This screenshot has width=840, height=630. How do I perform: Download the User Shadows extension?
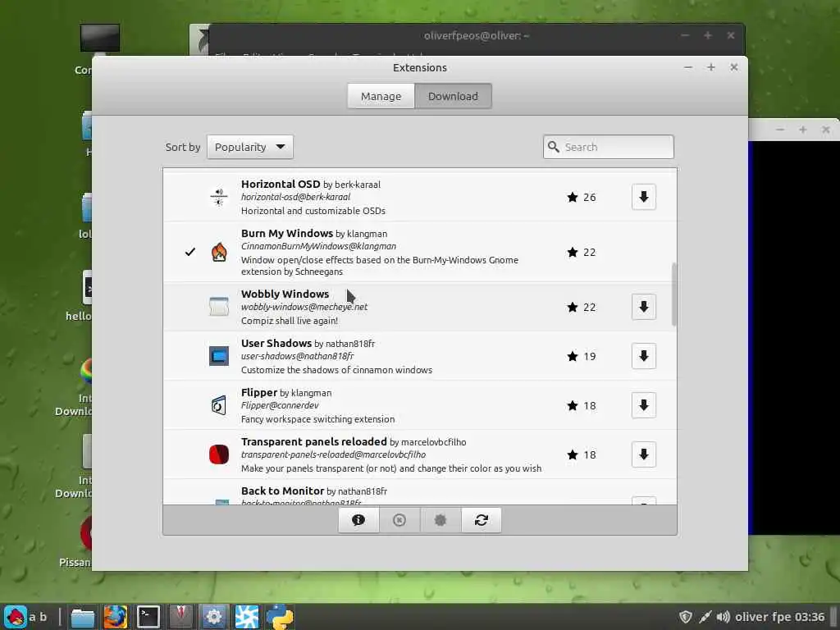tap(643, 356)
